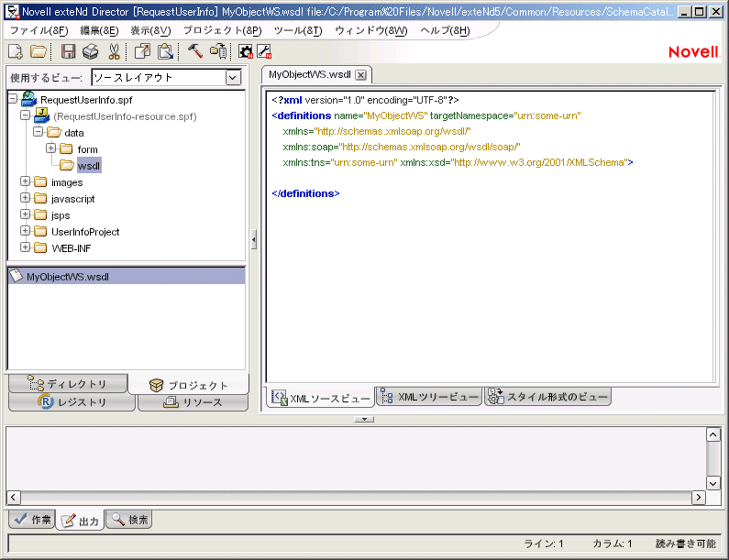Select the WEB-INF folder label
This screenshot has height=560, width=729.
tap(72, 248)
